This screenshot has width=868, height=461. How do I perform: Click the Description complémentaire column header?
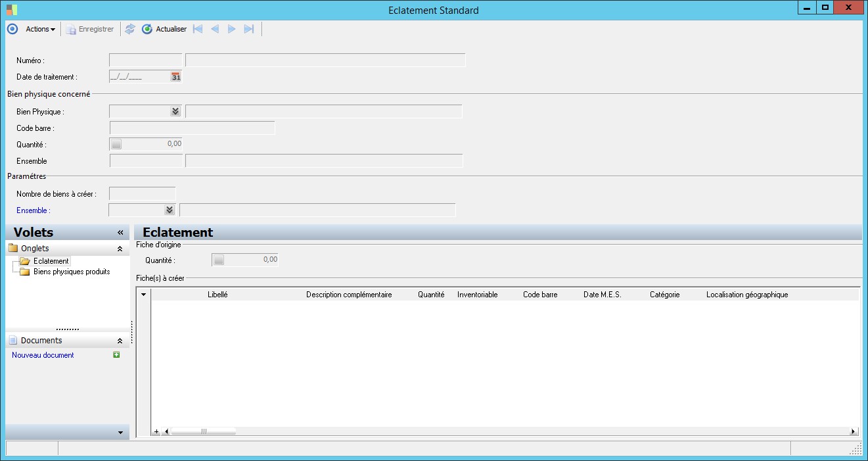[349, 295]
